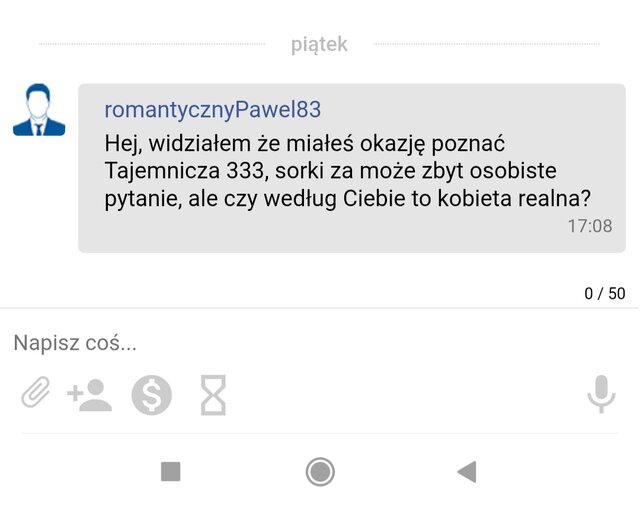Show recent apps with square button
Image resolution: width=640 pixels, height=510 pixels.
[171, 472]
